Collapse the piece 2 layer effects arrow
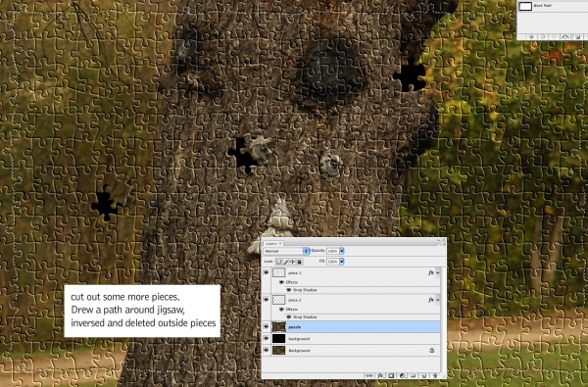The image size is (588, 387). click(438, 300)
